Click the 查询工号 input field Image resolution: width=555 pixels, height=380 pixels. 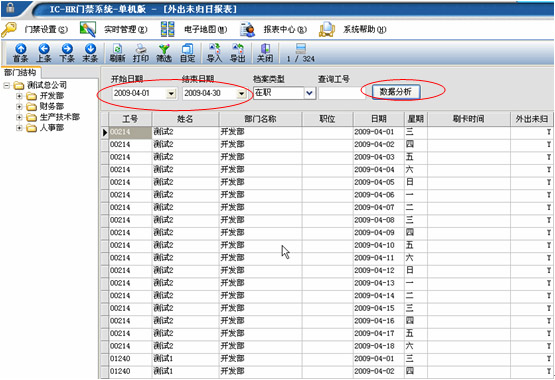click(342, 93)
